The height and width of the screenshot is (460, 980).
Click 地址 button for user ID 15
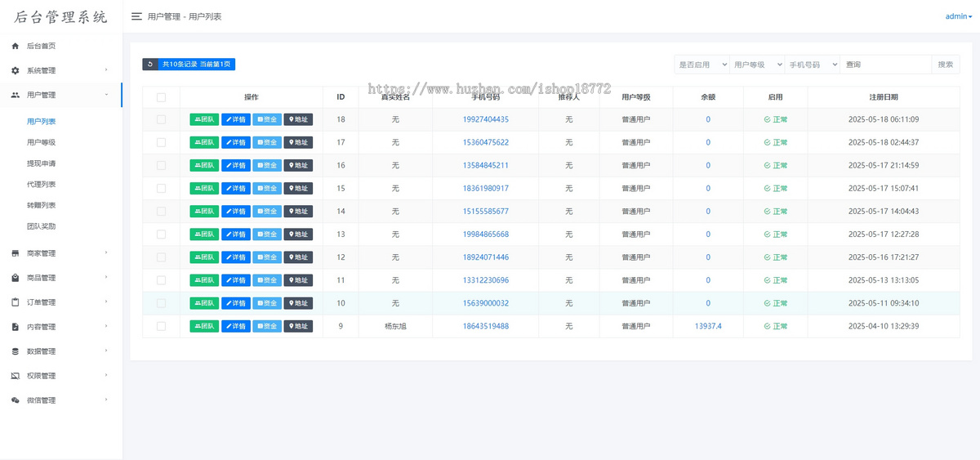[298, 188]
